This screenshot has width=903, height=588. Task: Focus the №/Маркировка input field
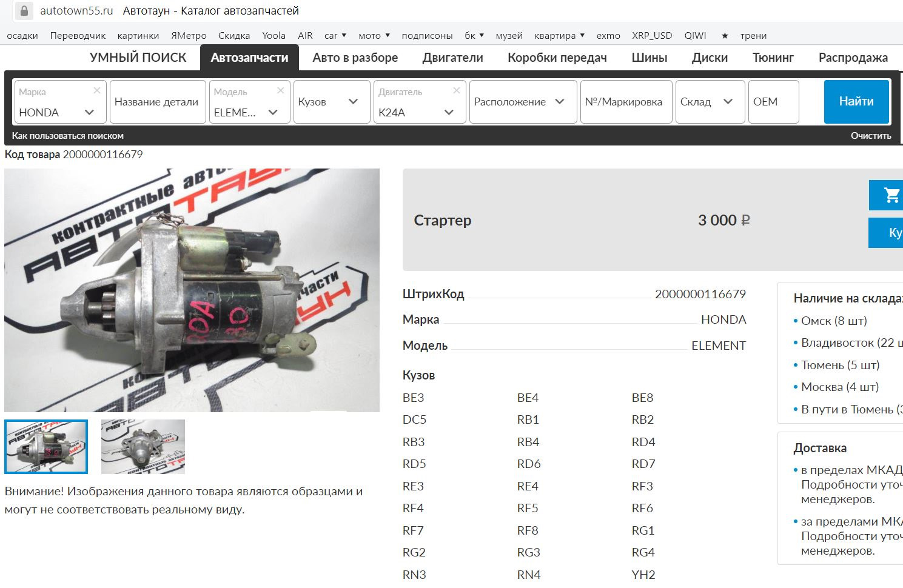626,102
